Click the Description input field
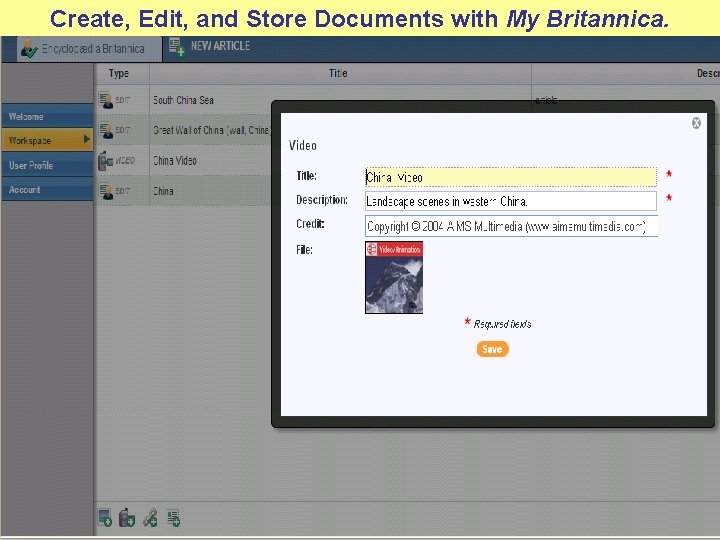Viewport: 720px width, 540px height. pos(511,201)
